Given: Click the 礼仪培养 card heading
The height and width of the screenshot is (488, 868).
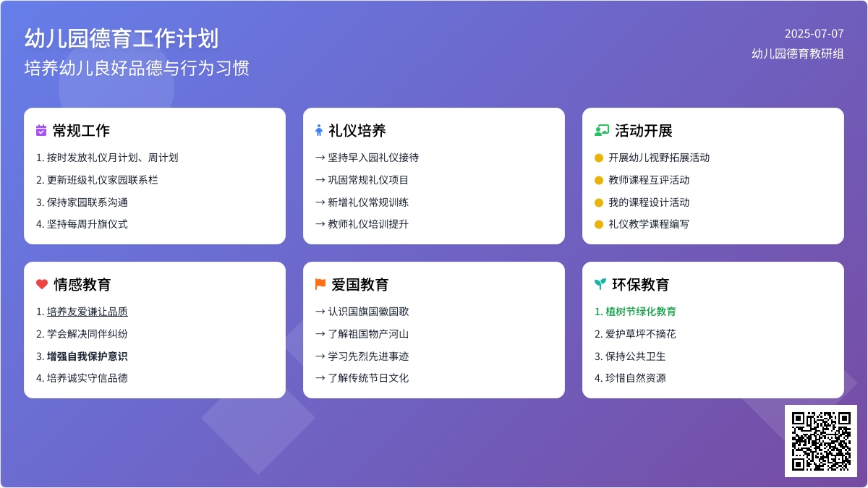Looking at the screenshot, I should (x=357, y=131).
